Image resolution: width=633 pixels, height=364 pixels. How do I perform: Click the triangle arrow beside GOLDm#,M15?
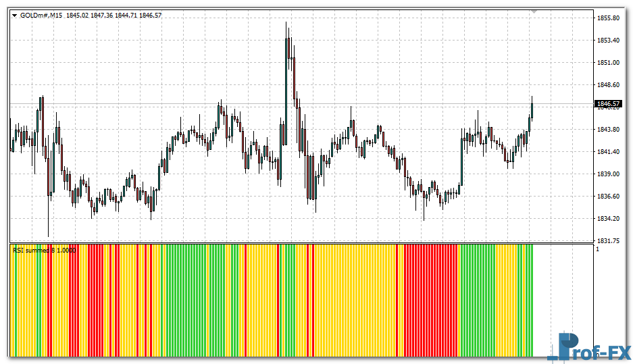coord(15,15)
